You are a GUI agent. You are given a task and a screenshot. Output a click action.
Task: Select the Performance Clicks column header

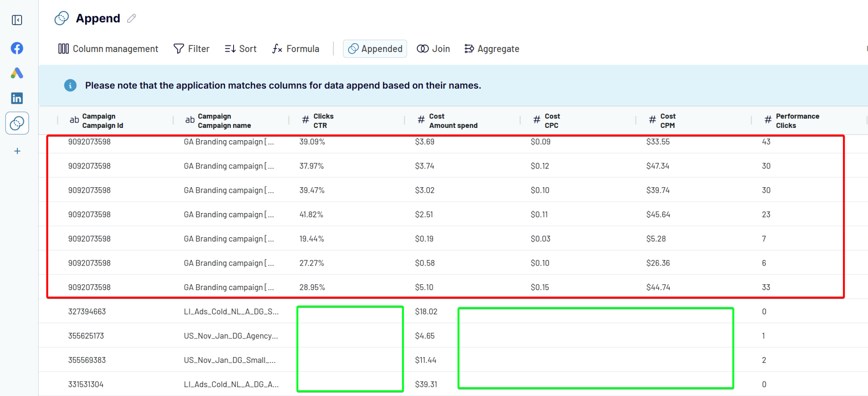coord(797,120)
